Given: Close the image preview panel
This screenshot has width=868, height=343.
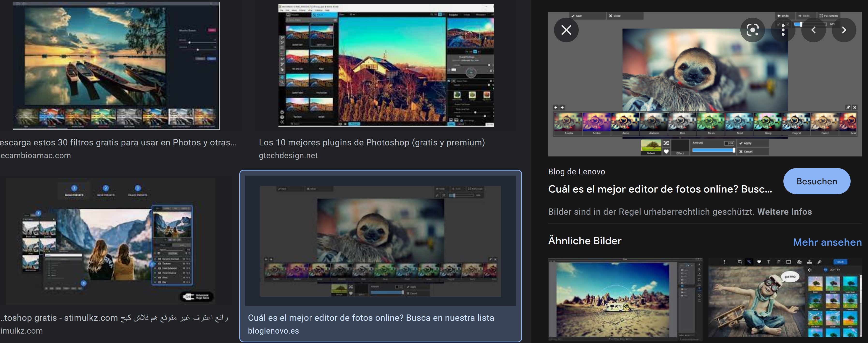Looking at the screenshot, I should tap(566, 30).
